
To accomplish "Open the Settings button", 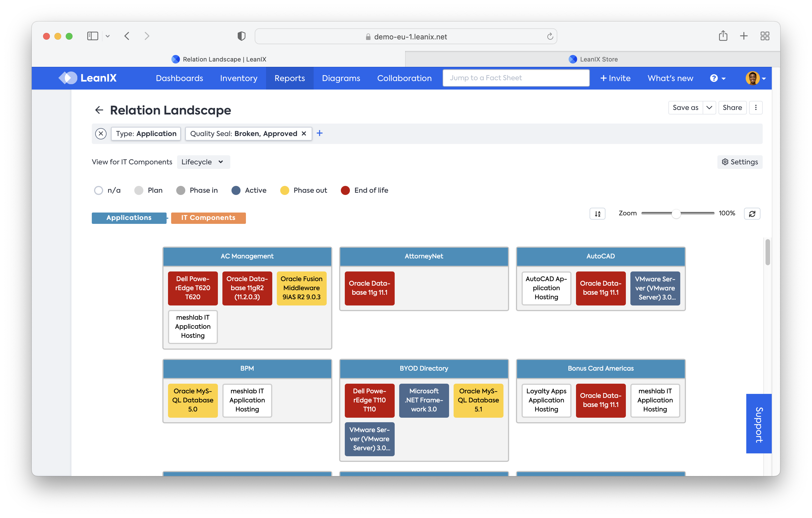I will click(739, 162).
